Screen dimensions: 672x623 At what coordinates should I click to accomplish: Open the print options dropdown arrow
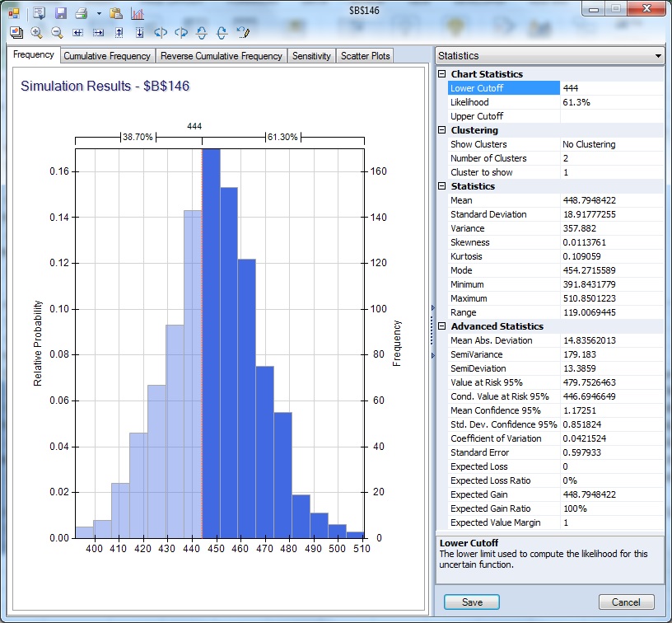click(x=99, y=13)
